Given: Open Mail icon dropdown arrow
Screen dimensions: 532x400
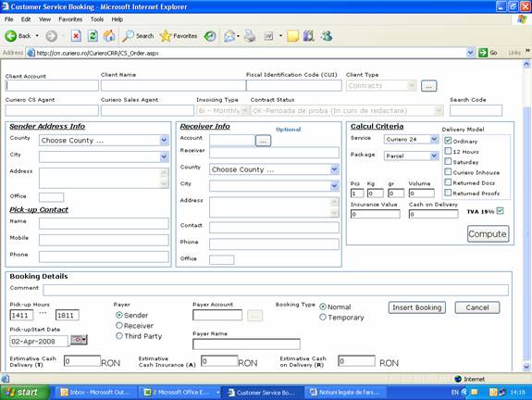Looking at the screenshot, I should pyautogui.click(x=238, y=36).
